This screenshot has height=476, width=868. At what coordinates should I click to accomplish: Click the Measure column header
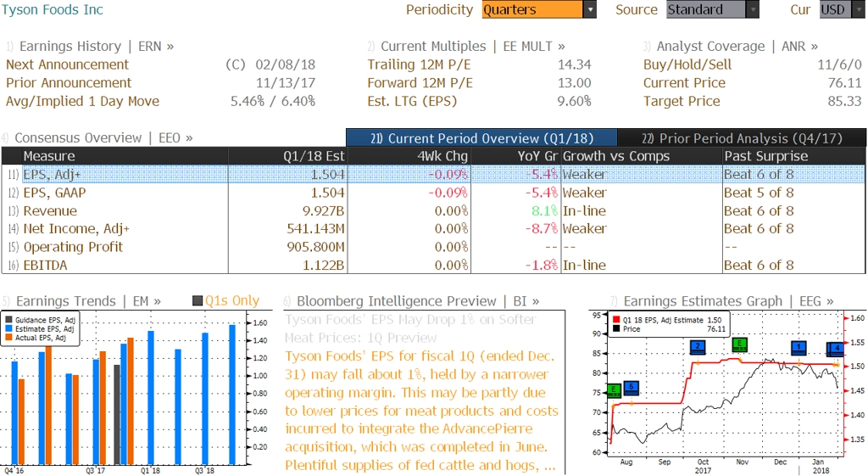tap(125, 156)
